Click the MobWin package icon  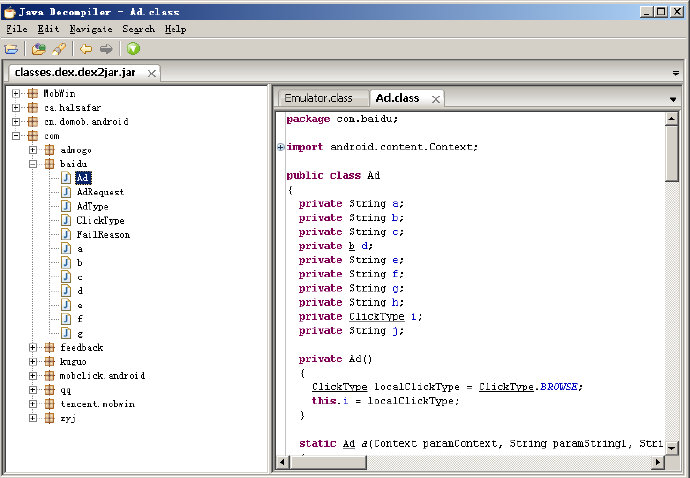point(33,93)
